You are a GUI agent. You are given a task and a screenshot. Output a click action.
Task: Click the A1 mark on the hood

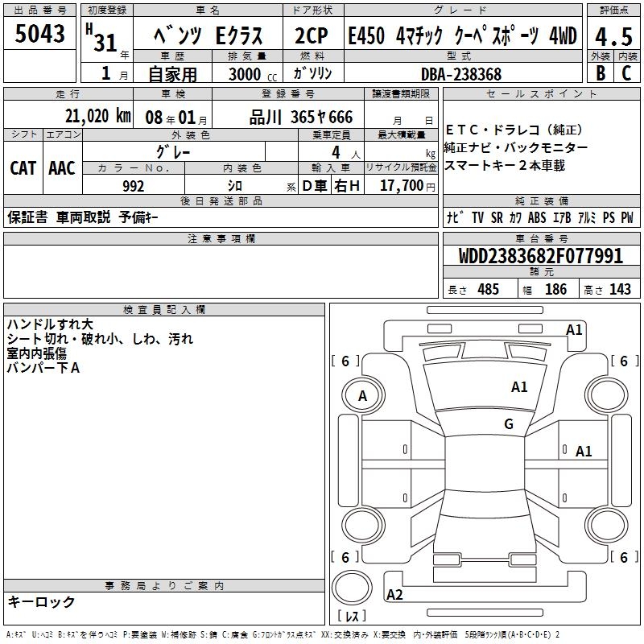(519, 387)
